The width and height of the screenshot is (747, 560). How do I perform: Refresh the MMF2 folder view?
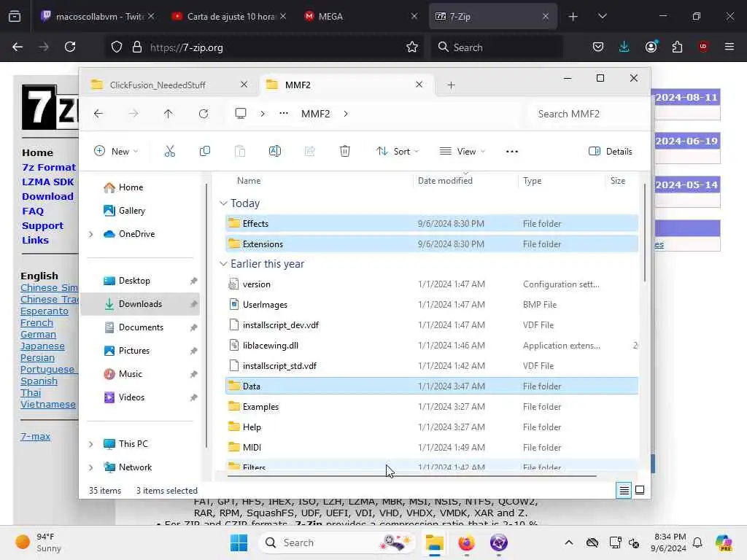(x=204, y=114)
